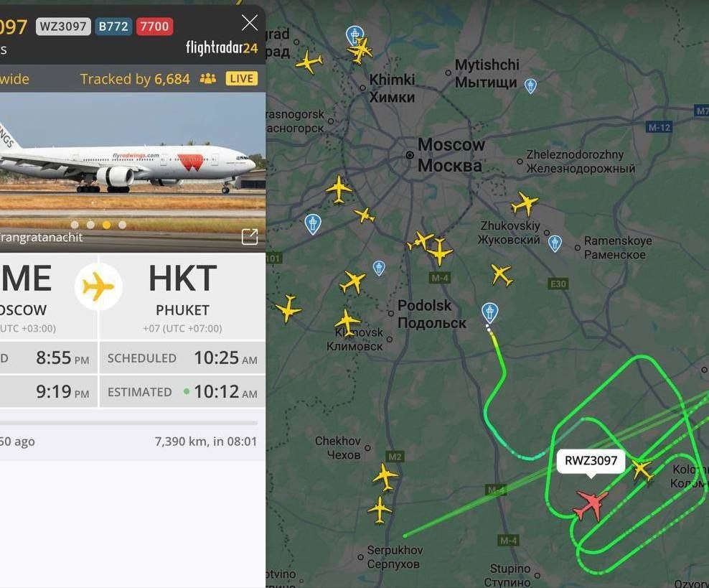Close the flight details panel
Image resolution: width=709 pixels, height=588 pixels.
[x=250, y=23]
